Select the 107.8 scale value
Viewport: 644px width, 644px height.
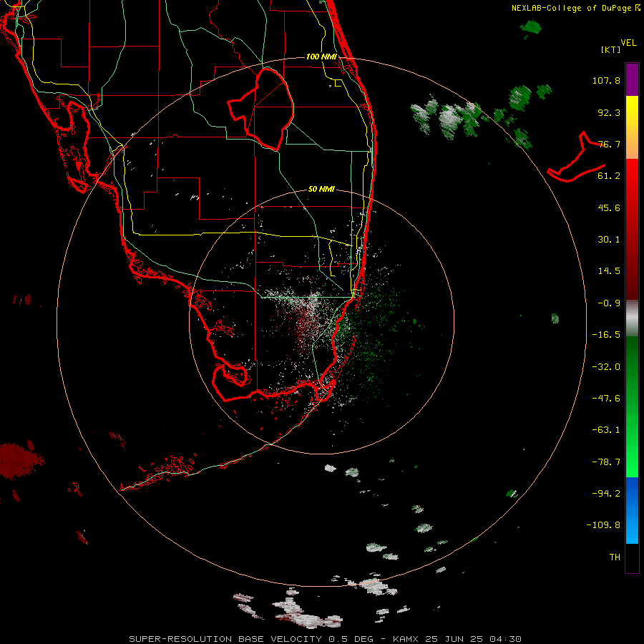pos(606,80)
